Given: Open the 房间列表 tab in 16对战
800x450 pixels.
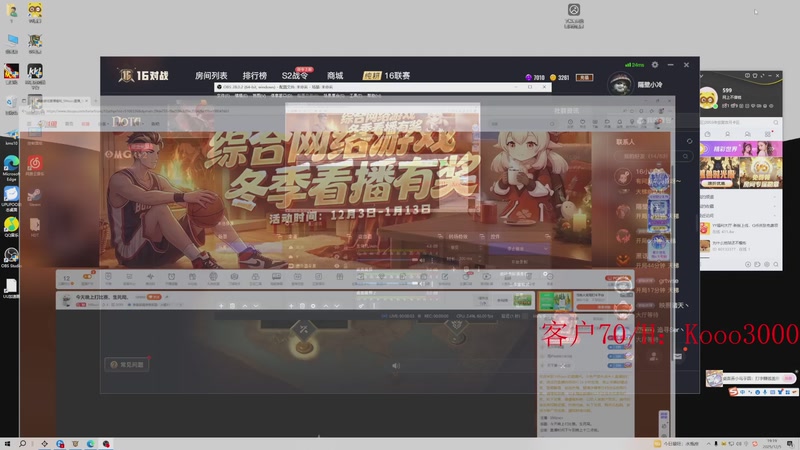Looking at the screenshot, I should 211,76.
